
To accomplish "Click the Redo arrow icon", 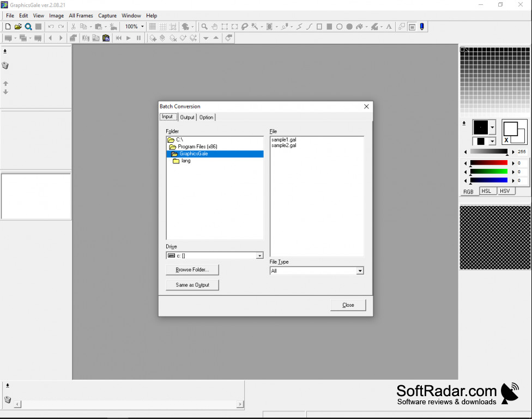I will [61, 27].
